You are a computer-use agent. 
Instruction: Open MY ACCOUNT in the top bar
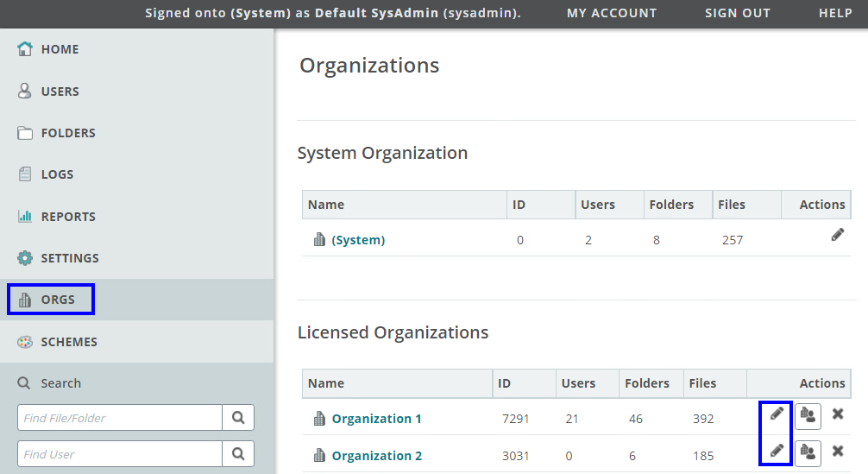612,13
